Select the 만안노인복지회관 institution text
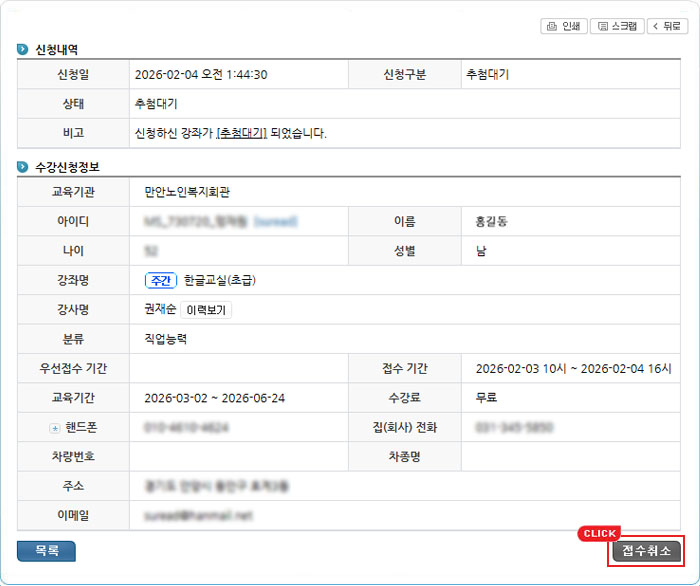Screen dimensions: 700x586 193,192
